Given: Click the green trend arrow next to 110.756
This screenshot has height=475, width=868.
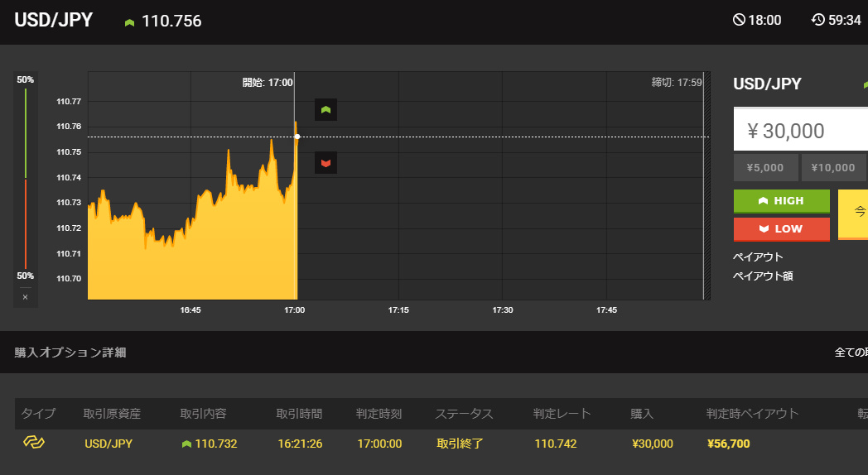Looking at the screenshot, I should (129, 22).
